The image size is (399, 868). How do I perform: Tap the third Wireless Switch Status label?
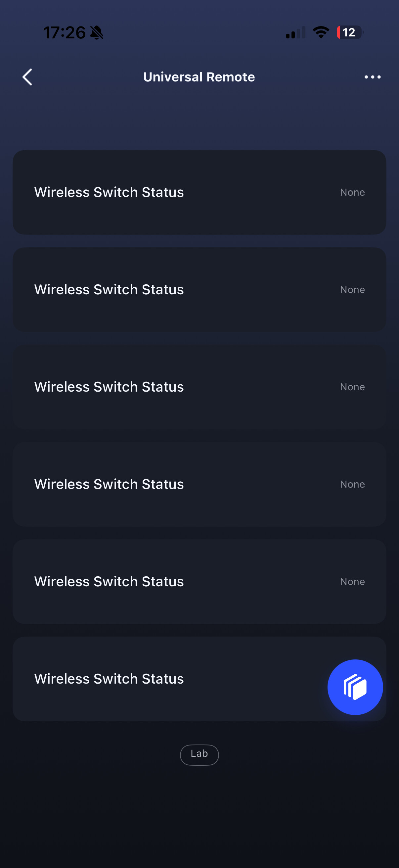[x=109, y=387]
